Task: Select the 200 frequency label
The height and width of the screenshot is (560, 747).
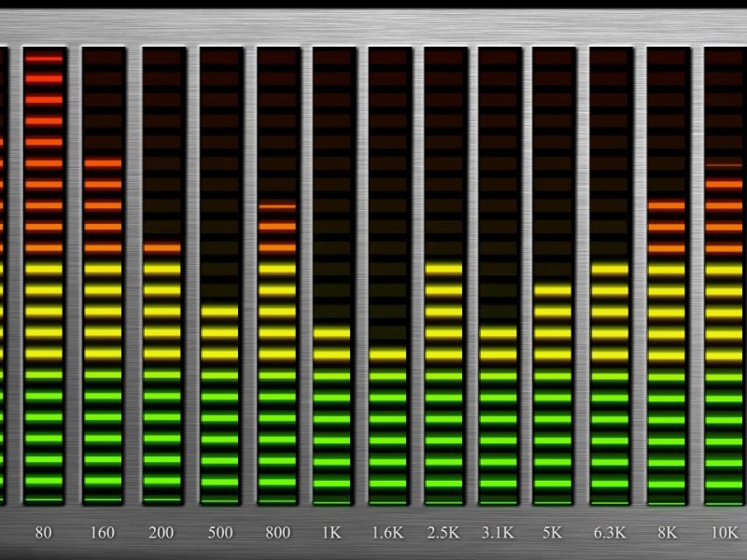Action: (x=161, y=533)
